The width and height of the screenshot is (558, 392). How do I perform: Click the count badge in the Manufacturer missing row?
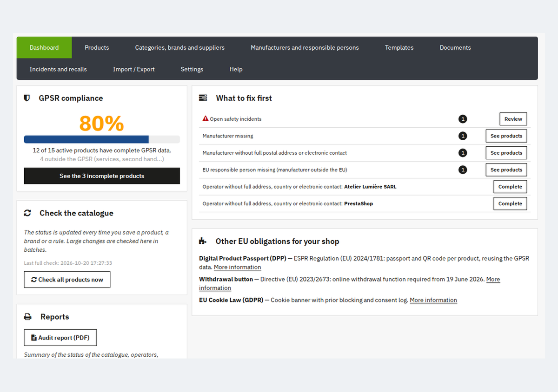tap(463, 136)
